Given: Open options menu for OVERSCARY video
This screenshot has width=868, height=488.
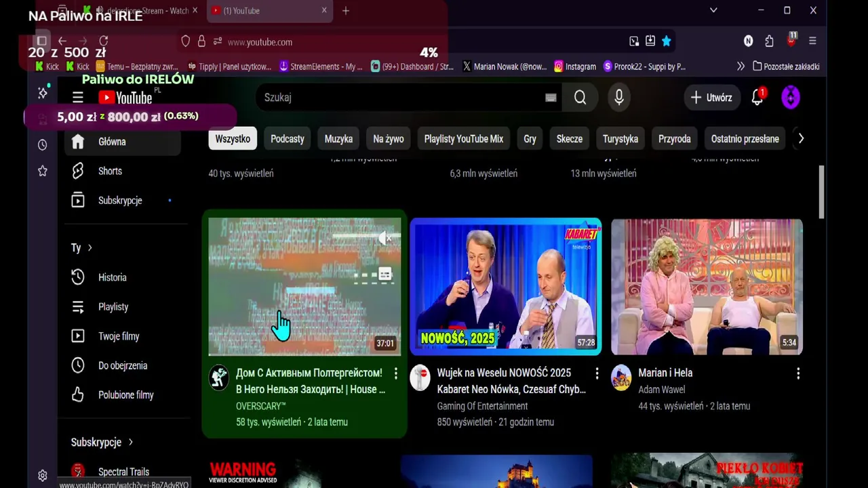Looking at the screenshot, I should coord(396,373).
